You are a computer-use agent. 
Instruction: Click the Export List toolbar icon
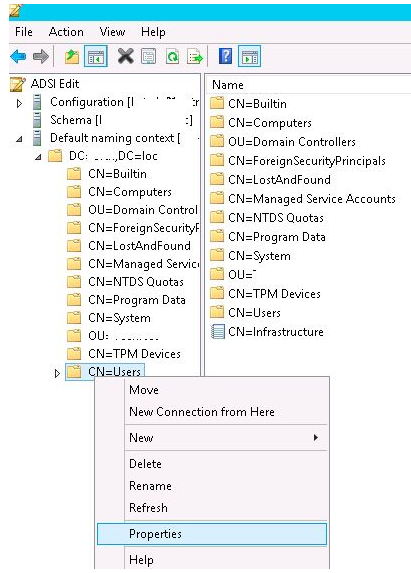click(195, 57)
